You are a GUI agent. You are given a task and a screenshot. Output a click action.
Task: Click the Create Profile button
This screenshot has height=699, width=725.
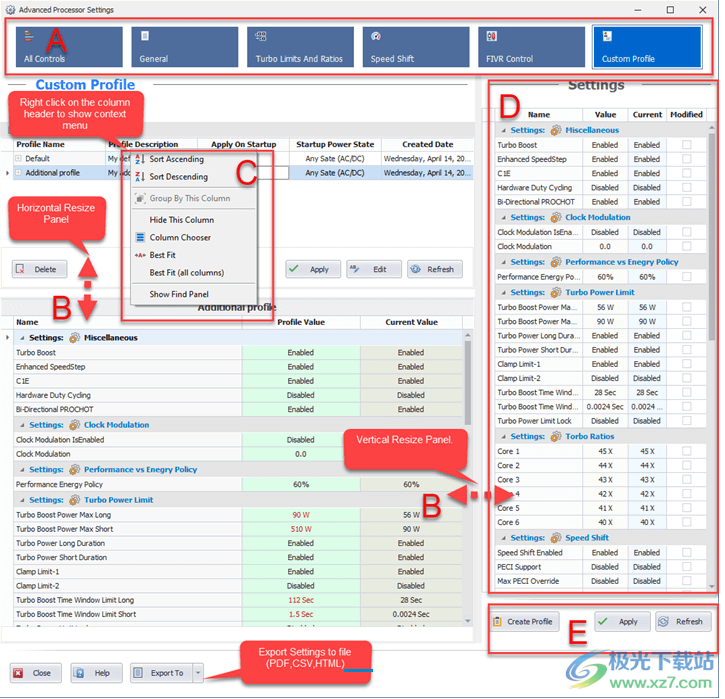click(x=524, y=622)
